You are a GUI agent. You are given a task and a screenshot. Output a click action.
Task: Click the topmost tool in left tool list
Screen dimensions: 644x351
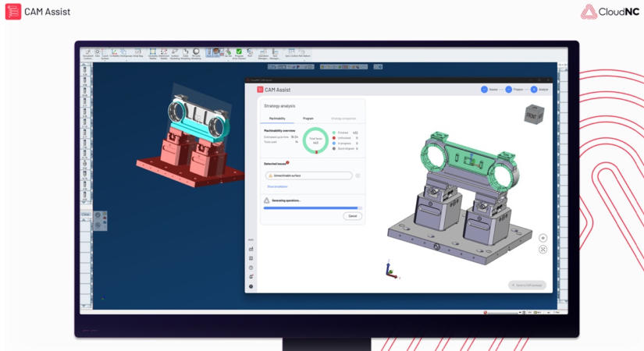coord(85,69)
